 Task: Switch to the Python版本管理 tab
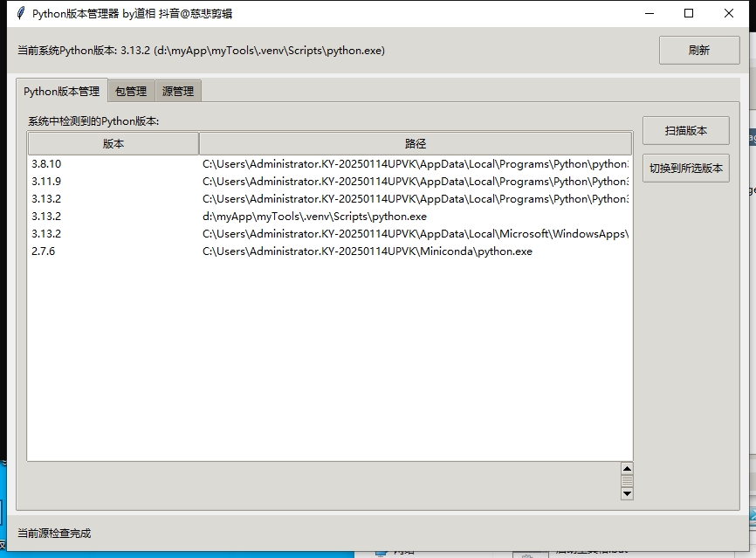point(62,91)
